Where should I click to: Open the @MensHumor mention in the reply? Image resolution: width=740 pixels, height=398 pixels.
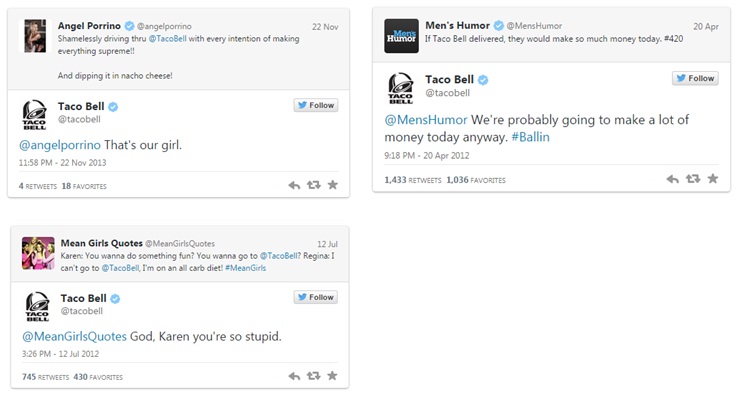point(426,120)
